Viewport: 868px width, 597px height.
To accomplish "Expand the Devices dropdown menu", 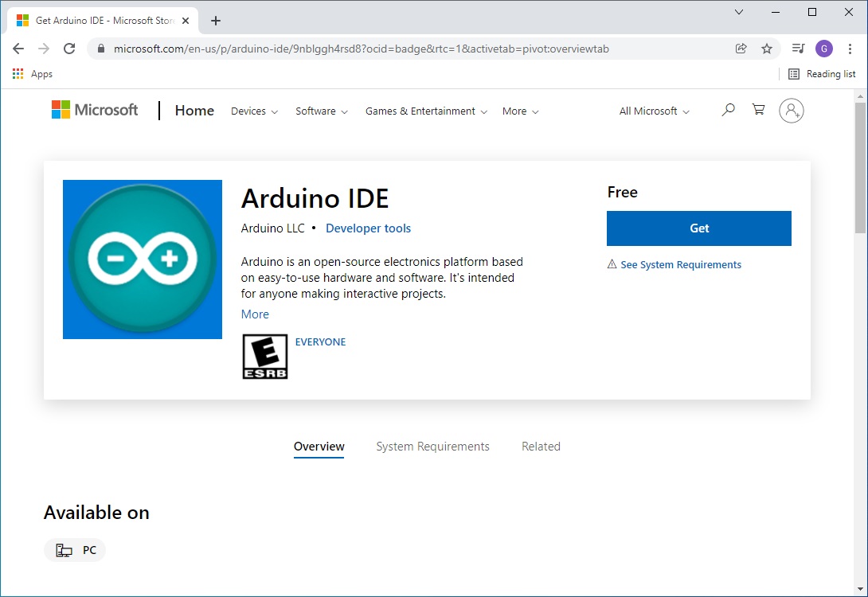I will (x=254, y=111).
